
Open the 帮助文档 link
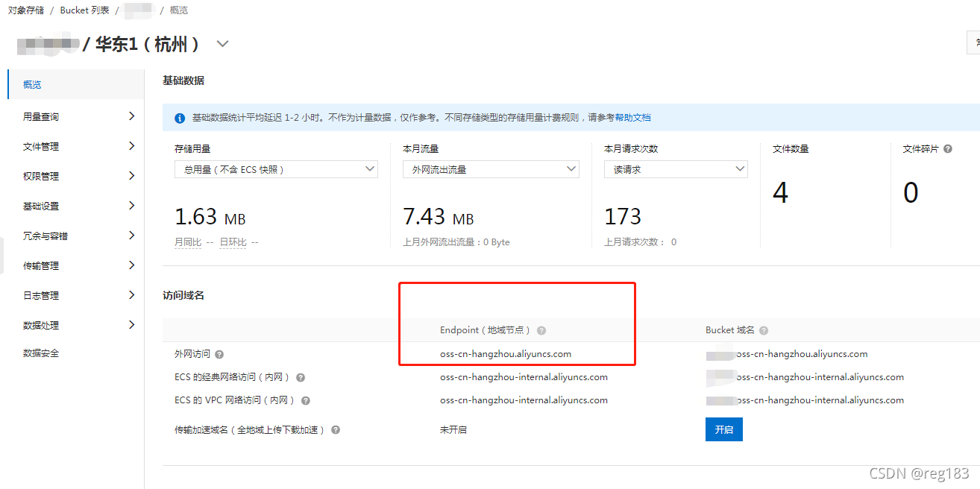click(x=632, y=118)
